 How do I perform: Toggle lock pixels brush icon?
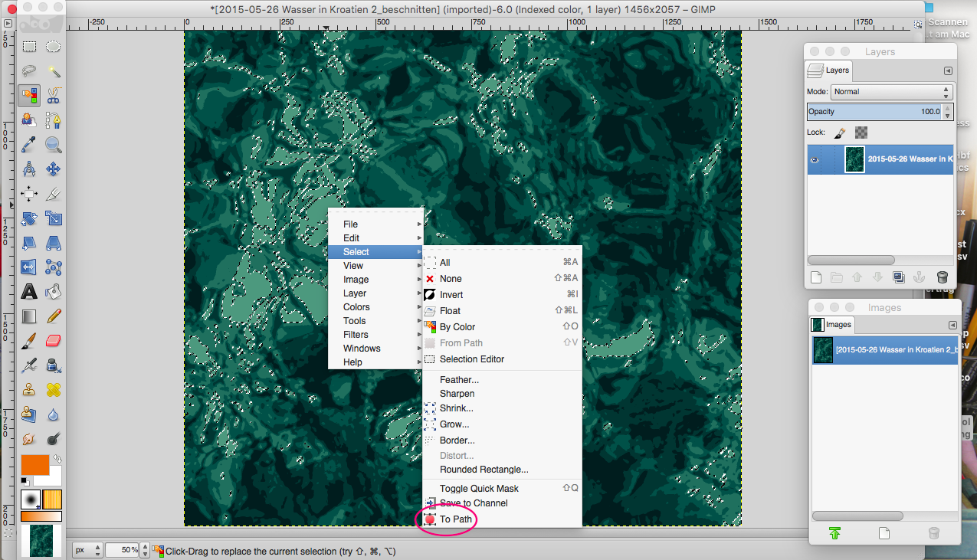click(841, 133)
